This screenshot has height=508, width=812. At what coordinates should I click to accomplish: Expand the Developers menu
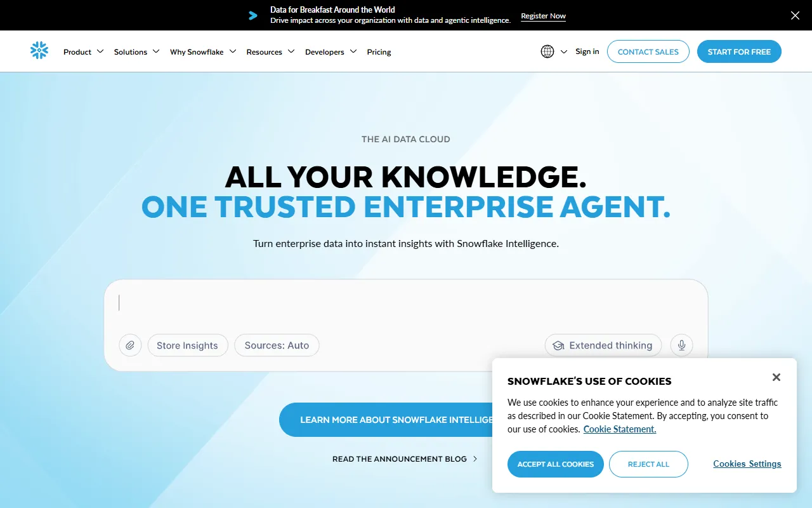coord(331,52)
